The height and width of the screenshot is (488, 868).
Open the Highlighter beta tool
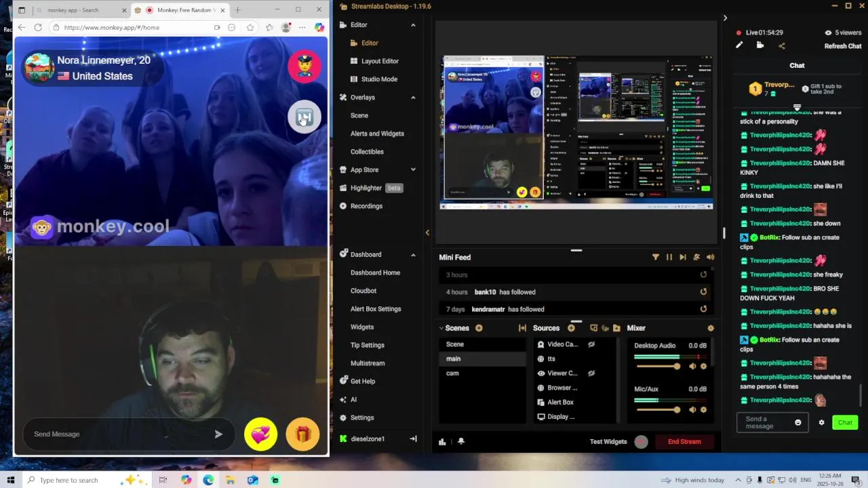click(370, 188)
